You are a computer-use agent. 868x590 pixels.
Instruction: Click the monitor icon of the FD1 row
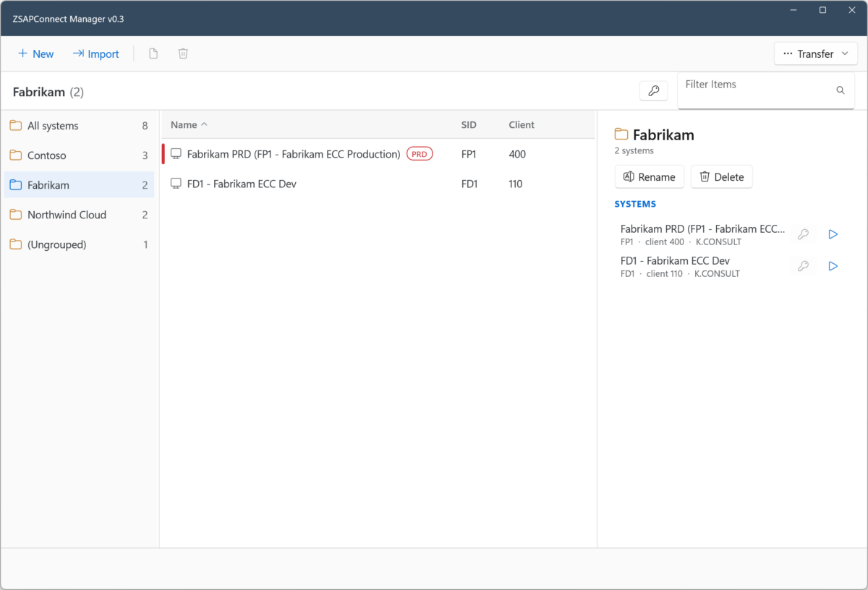[176, 184]
